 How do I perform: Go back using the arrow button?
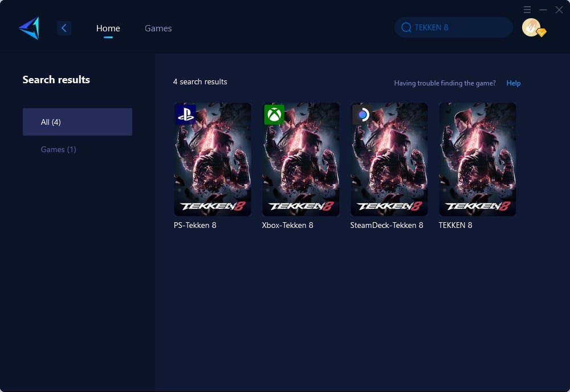pos(64,28)
